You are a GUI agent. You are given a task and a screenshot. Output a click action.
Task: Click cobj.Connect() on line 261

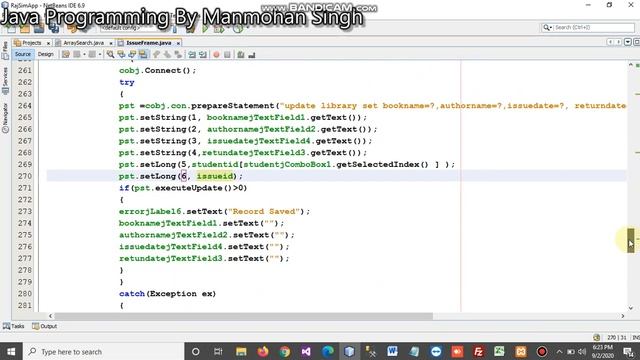pyautogui.click(x=157, y=70)
